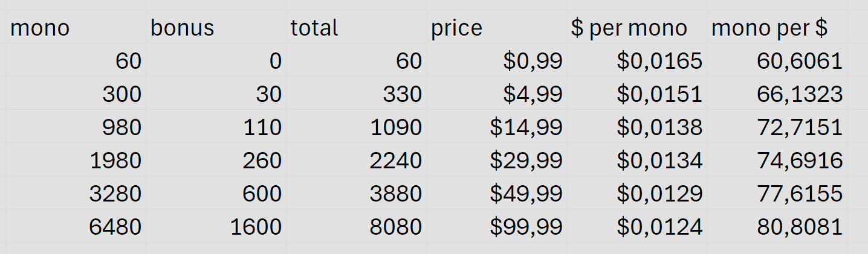
Task: Select the cell showing $0,0134
Action: coord(636,160)
